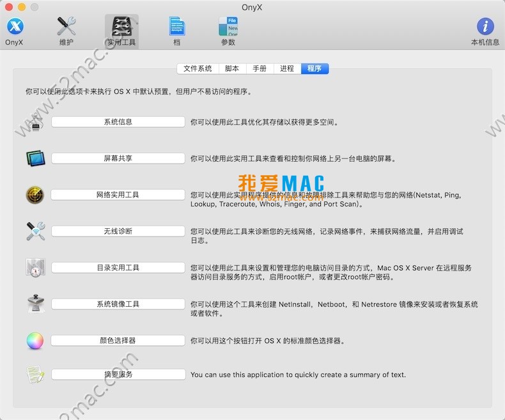Open 颜色选择器 button

click(x=118, y=341)
